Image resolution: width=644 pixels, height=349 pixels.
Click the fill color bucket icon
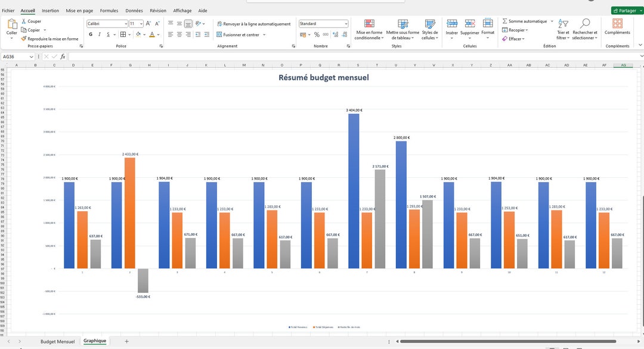click(138, 35)
